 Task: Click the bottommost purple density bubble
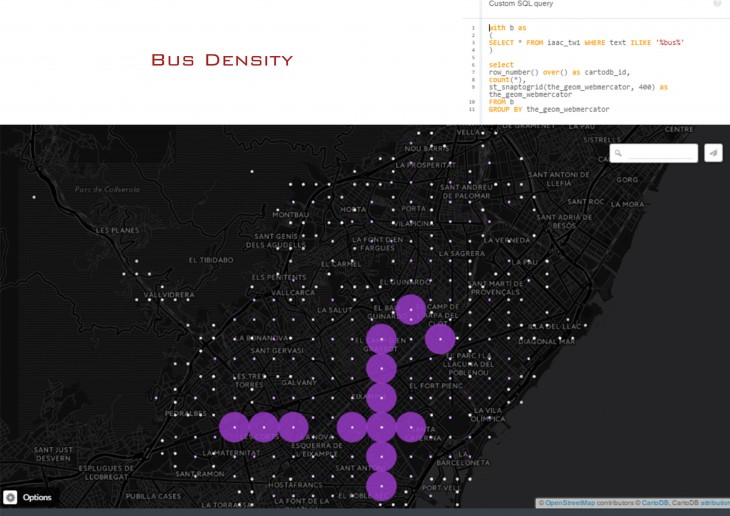[381, 487]
